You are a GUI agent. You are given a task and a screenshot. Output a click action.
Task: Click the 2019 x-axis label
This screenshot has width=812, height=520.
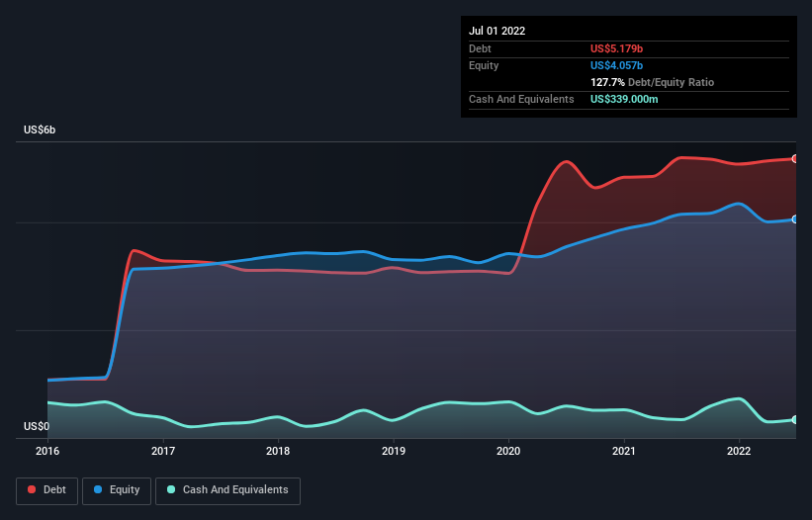pyautogui.click(x=394, y=451)
